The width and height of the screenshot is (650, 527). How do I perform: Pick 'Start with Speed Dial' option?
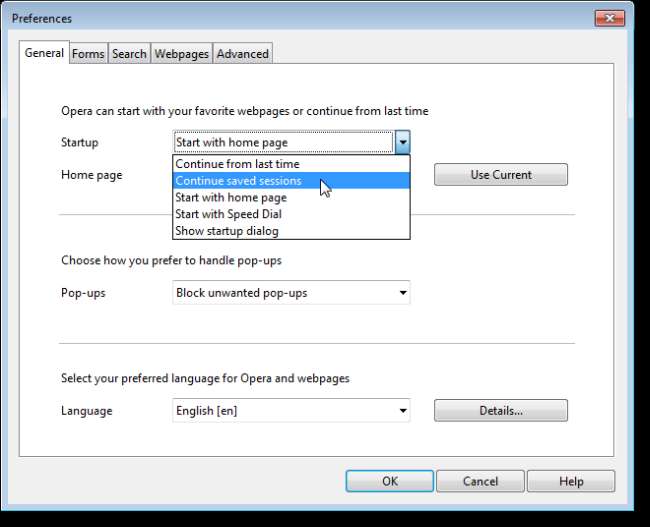click(291, 214)
